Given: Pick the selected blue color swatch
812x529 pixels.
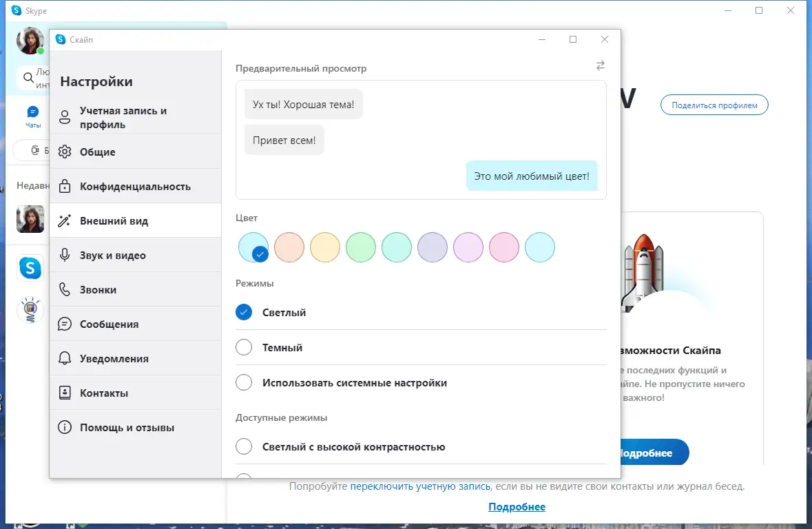Looking at the screenshot, I should coord(253,247).
